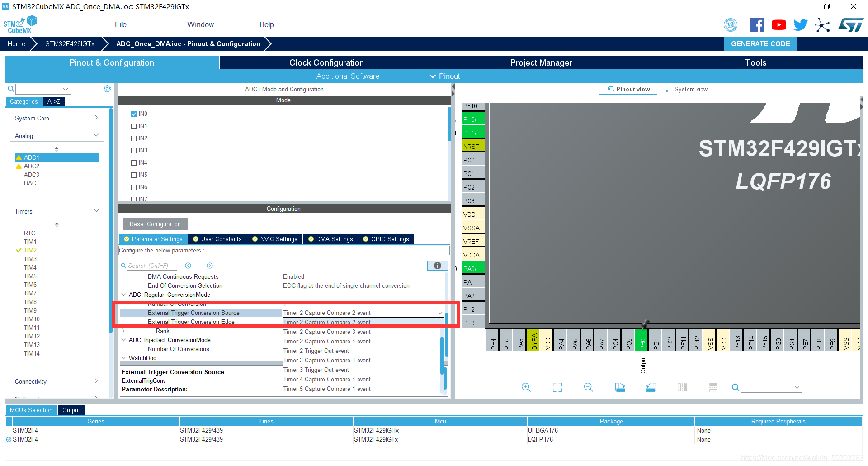Switch to System view
This screenshot has width=868, height=466.
tap(687, 89)
